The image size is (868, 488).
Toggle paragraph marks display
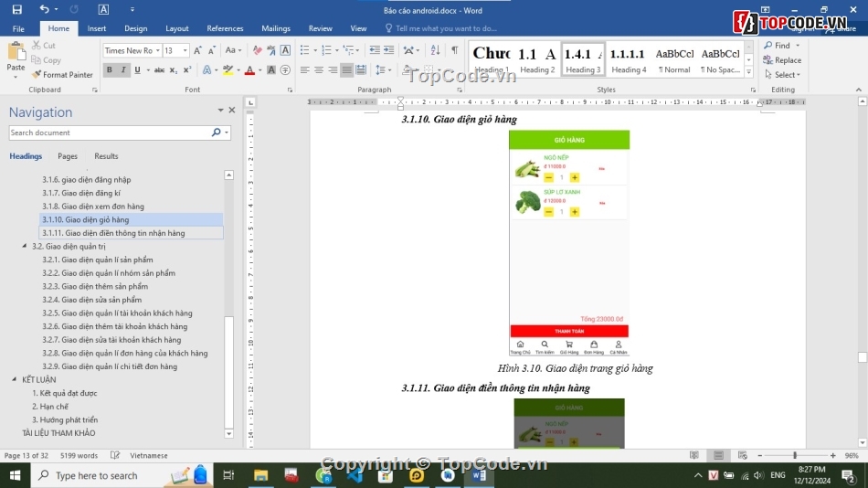tap(454, 50)
